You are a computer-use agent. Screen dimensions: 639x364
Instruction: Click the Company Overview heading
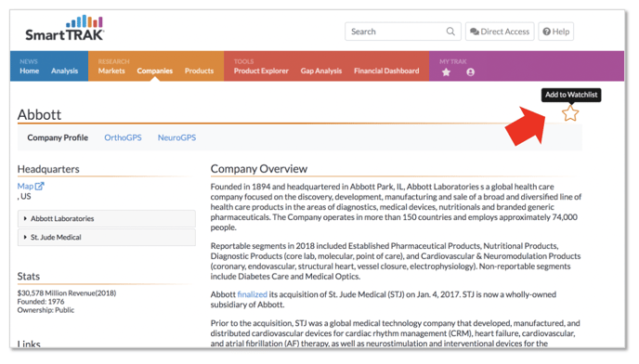[259, 169]
